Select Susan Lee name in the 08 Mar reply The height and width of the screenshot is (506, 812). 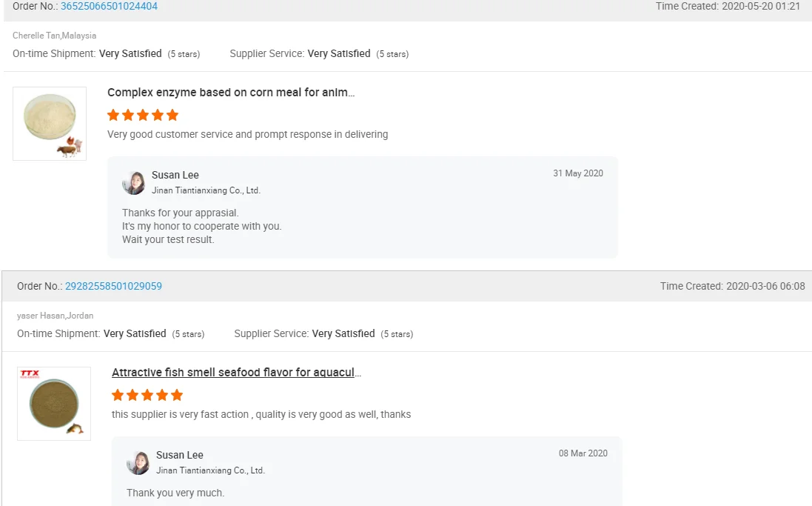point(180,455)
